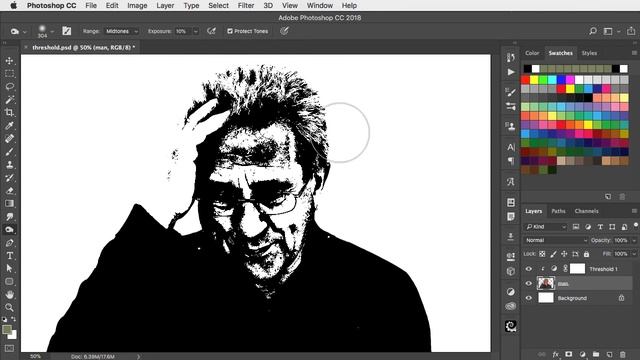This screenshot has width=640, height=360.
Task: Select the Dodge tool in toolbox
Action: click(x=9, y=230)
